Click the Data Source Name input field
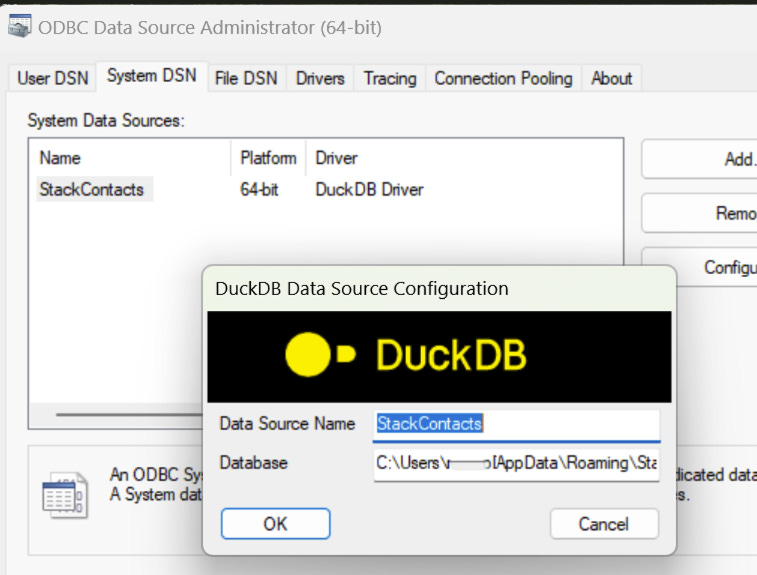The width and height of the screenshot is (757, 575). click(x=516, y=424)
